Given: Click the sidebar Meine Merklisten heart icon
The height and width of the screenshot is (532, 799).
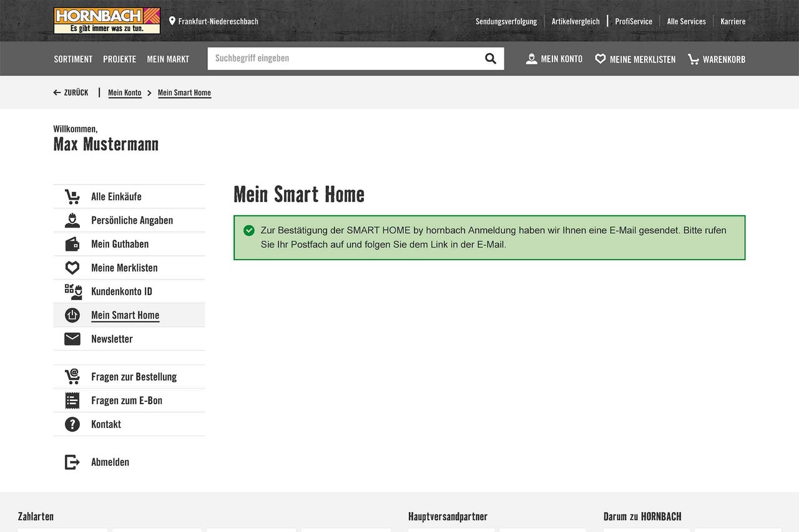Looking at the screenshot, I should pyautogui.click(x=72, y=268).
